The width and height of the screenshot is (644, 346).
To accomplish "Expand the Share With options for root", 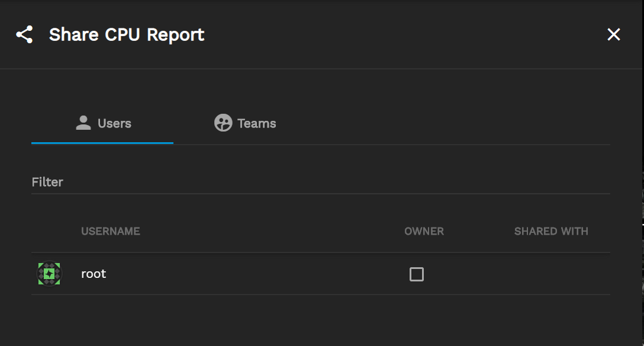I will click(551, 274).
